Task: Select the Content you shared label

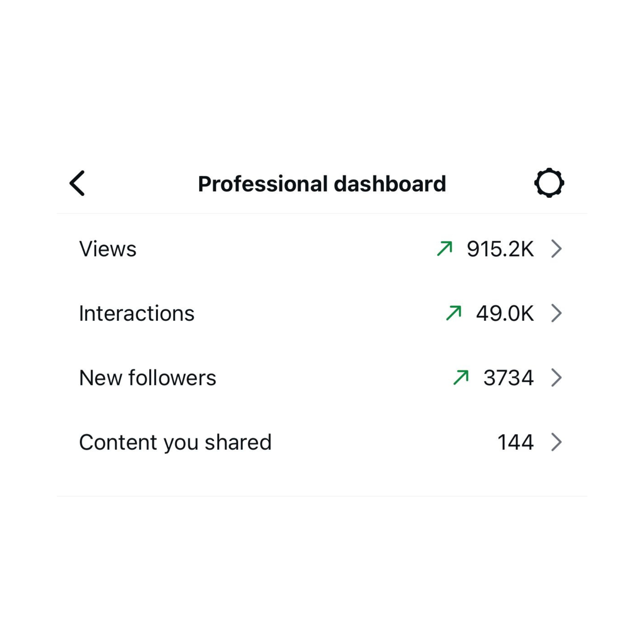Action: (x=175, y=442)
